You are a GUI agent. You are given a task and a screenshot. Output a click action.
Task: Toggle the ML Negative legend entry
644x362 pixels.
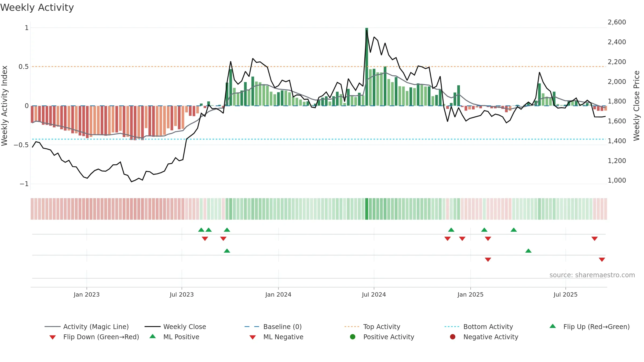[276, 337]
